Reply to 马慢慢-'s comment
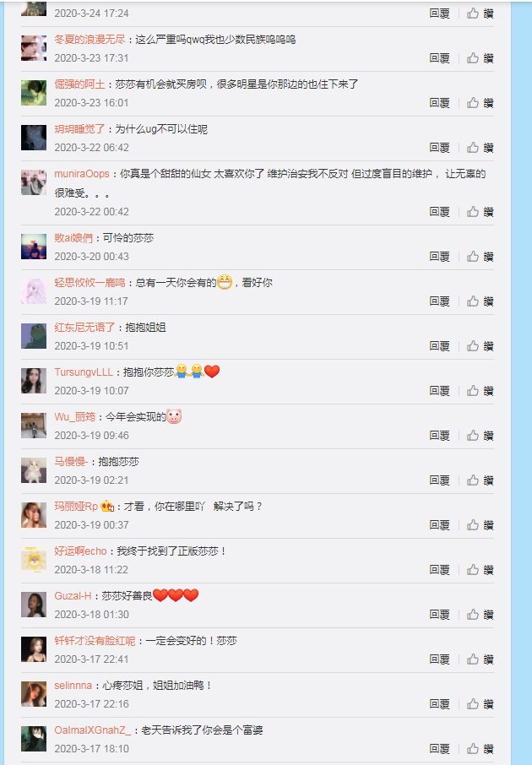Viewport: 532px width, 765px height. (439, 480)
